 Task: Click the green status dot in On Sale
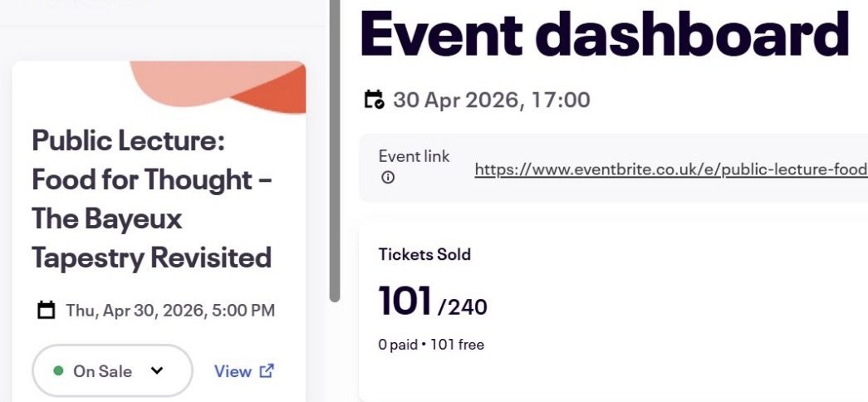click(58, 371)
